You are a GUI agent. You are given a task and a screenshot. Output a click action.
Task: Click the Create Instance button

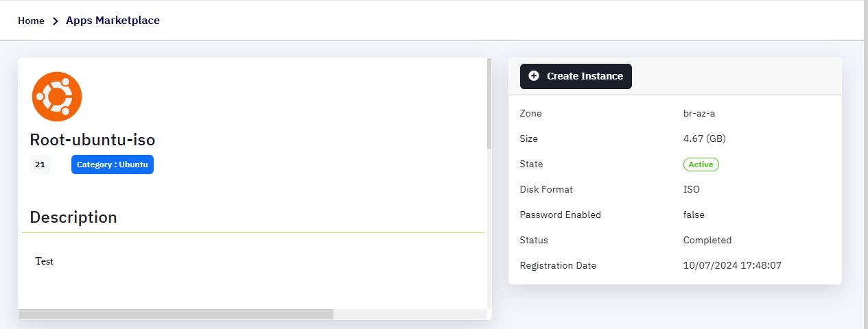(576, 76)
